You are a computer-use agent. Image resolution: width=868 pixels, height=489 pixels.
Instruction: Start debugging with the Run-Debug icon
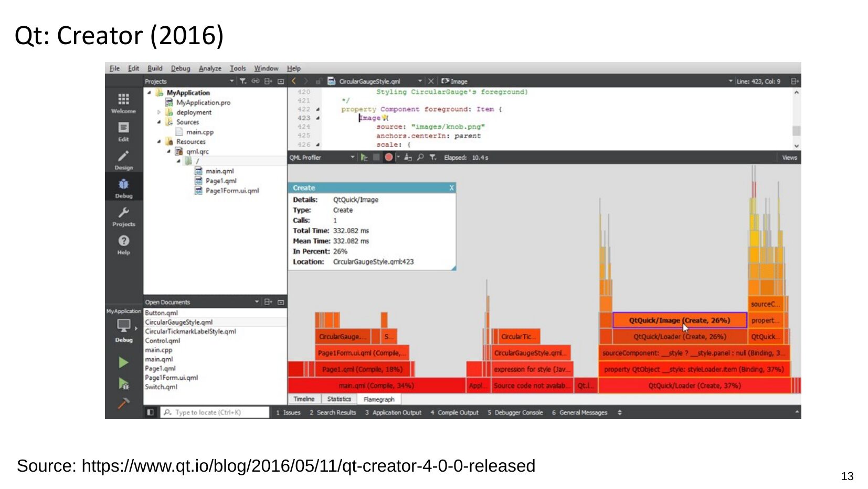click(x=123, y=384)
